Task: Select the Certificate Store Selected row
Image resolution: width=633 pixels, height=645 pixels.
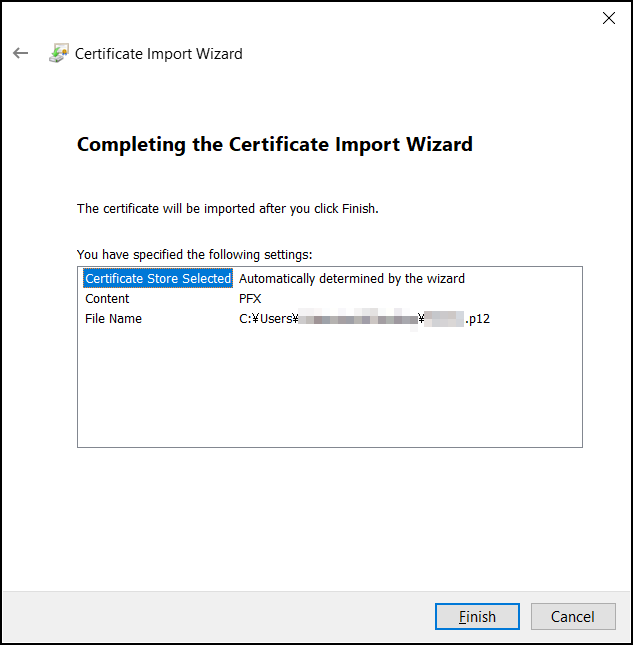Action: (x=158, y=279)
